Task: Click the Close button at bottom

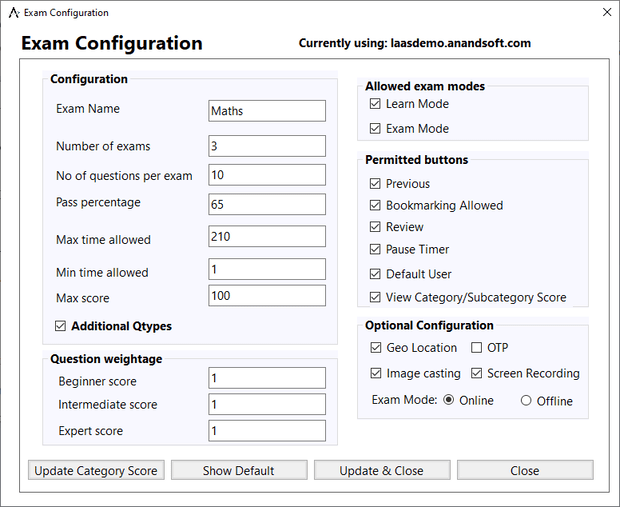Action: [x=525, y=470]
